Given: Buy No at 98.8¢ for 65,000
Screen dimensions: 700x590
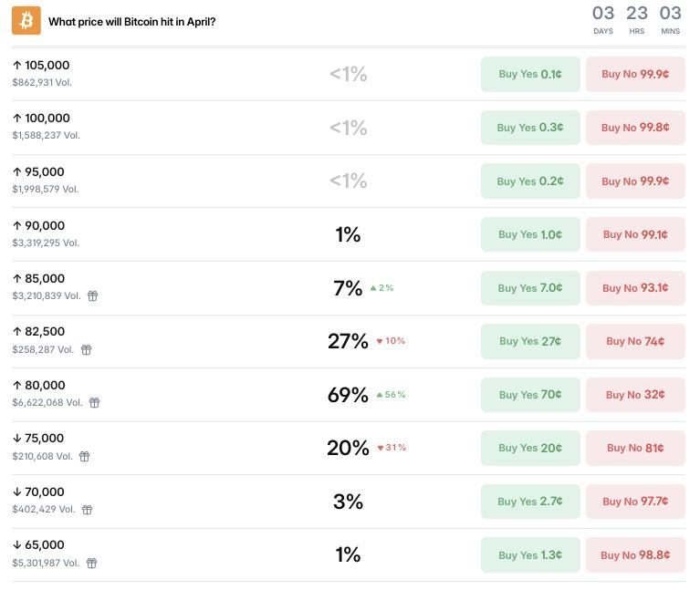Looking at the screenshot, I should 635,554.
